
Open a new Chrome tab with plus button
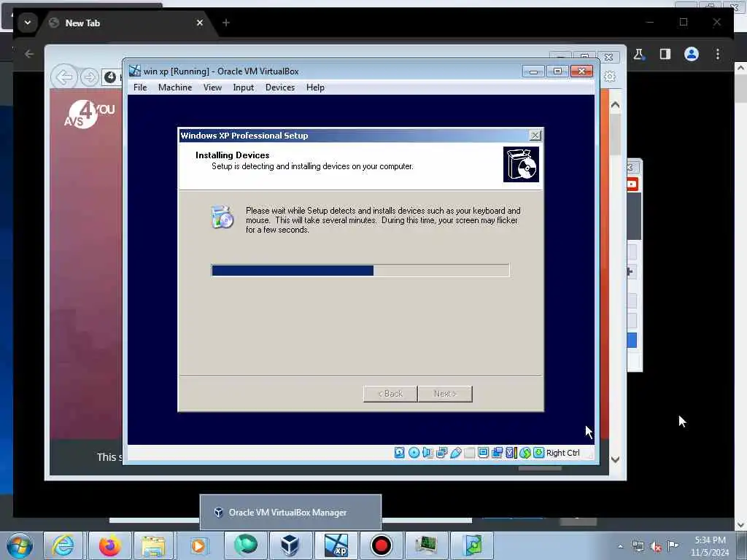point(226,23)
